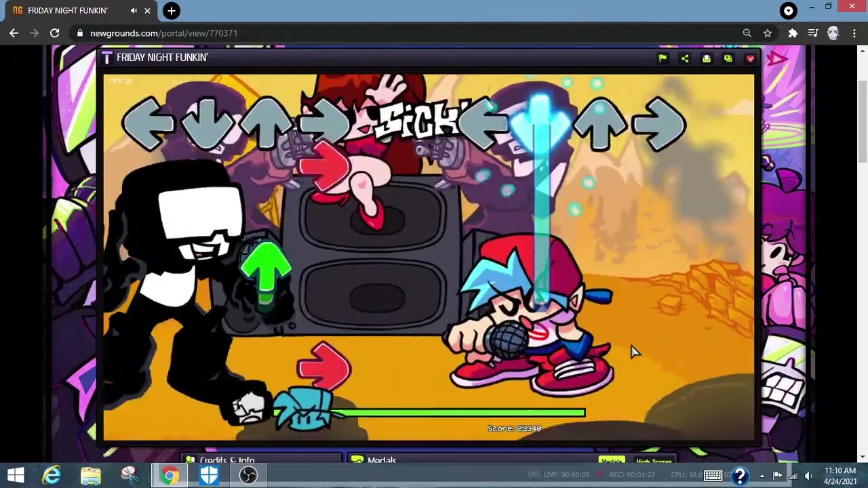This screenshot has height=488, width=868.
Task: Open the upload/pop-out icon in game header
Action: coord(707,58)
